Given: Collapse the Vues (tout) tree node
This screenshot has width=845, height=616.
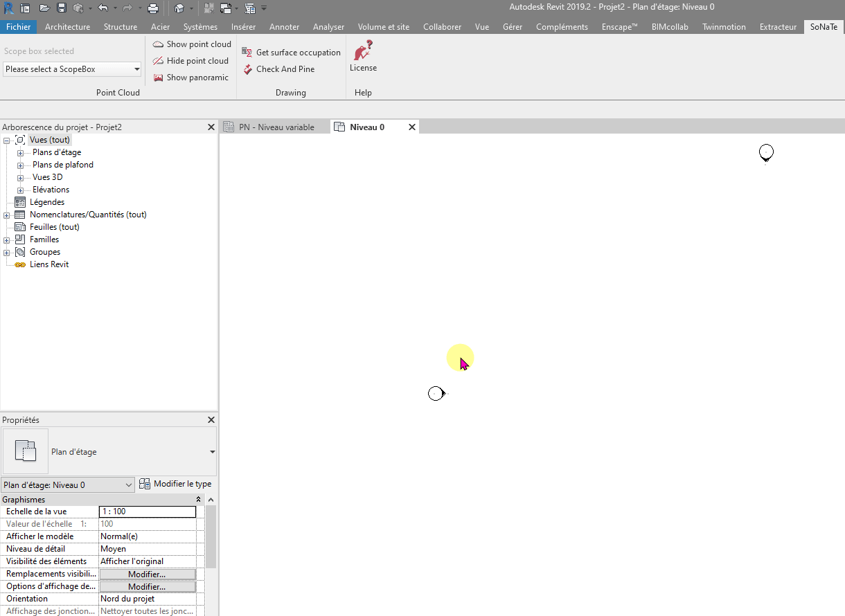Looking at the screenshot, I should tap(6, 139).
